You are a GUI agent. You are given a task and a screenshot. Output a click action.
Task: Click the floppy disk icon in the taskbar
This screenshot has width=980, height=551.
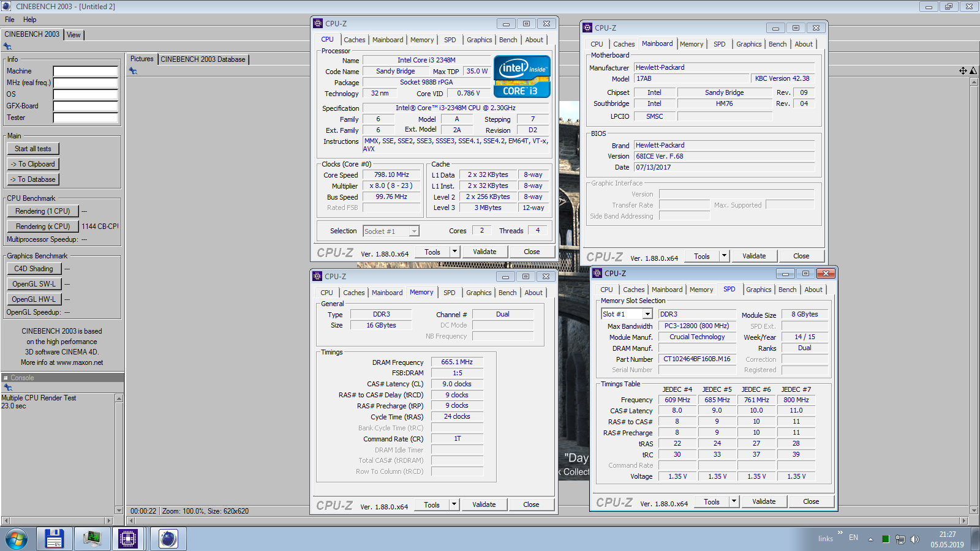pos(55,539)
